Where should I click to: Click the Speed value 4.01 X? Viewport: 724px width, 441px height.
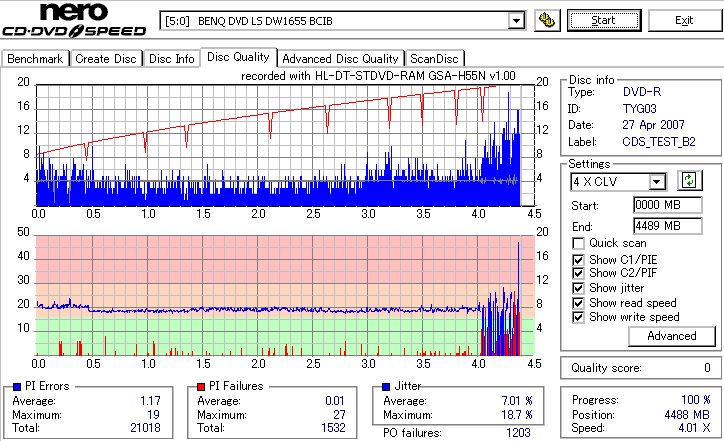point(694,428)
